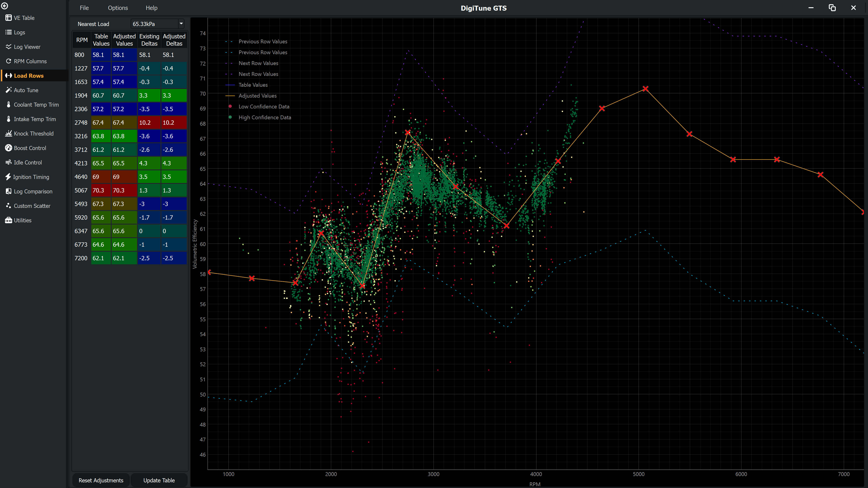
Task: Click the Custom Scatter dots icon
Action: pos(8,206)
